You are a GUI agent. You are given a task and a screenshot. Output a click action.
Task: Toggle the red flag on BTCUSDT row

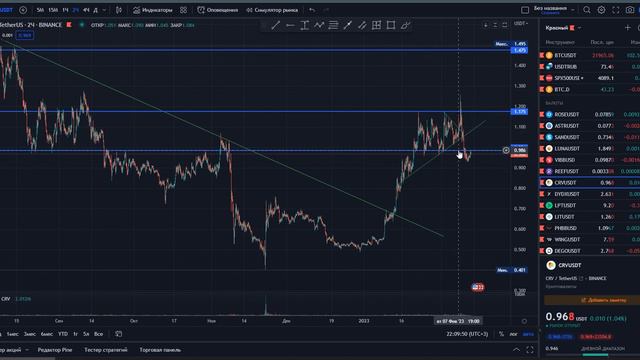pyautogui.click(x=542, y=55)
